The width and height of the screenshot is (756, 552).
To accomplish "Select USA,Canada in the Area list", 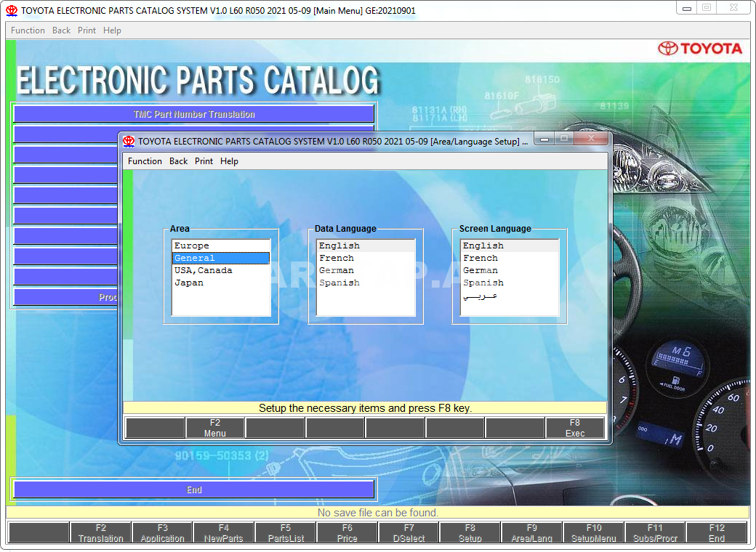I will pyautogui.click(x=221, y=271).
